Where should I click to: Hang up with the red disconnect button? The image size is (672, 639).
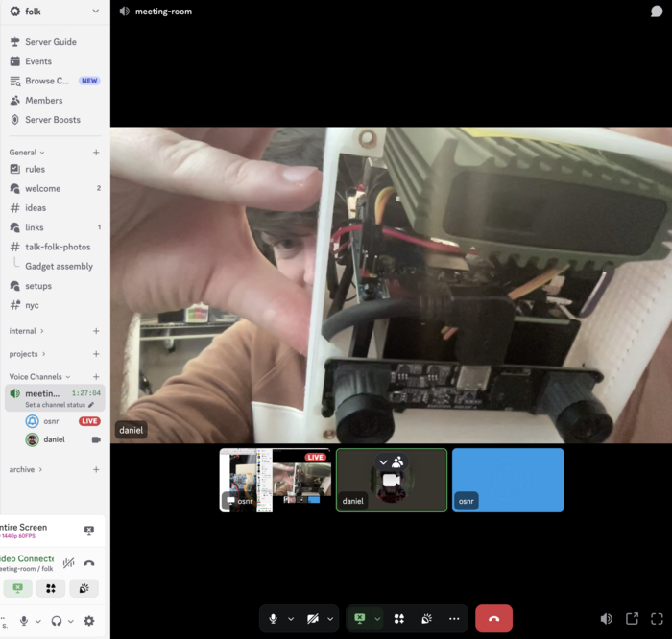coord(493,619)
